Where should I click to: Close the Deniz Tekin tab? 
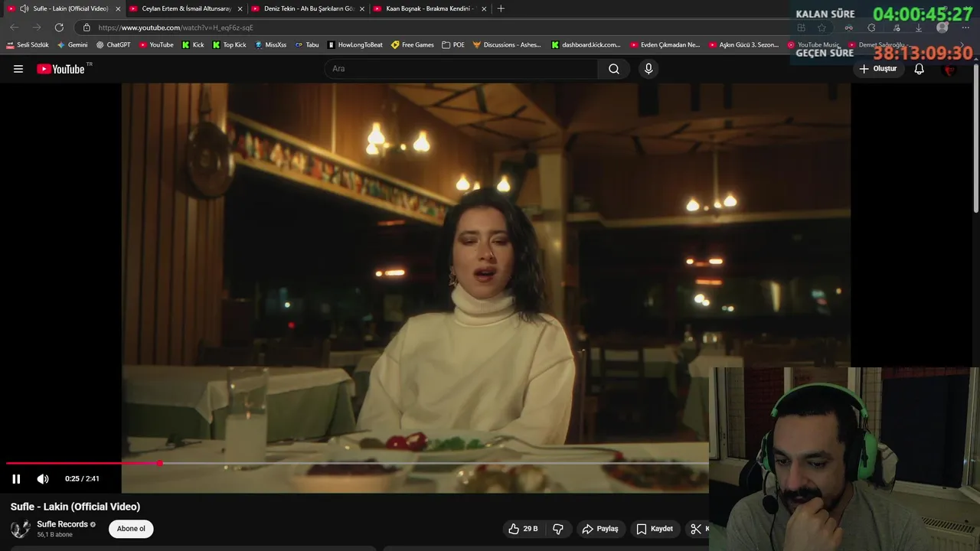[x=362, y=8]
